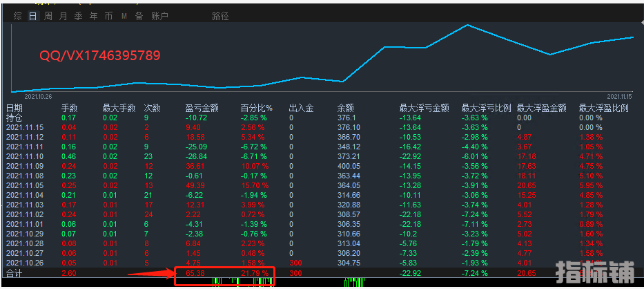
Task: Switch to the 月 monthly tab
Action: click(x=63, y=16)
